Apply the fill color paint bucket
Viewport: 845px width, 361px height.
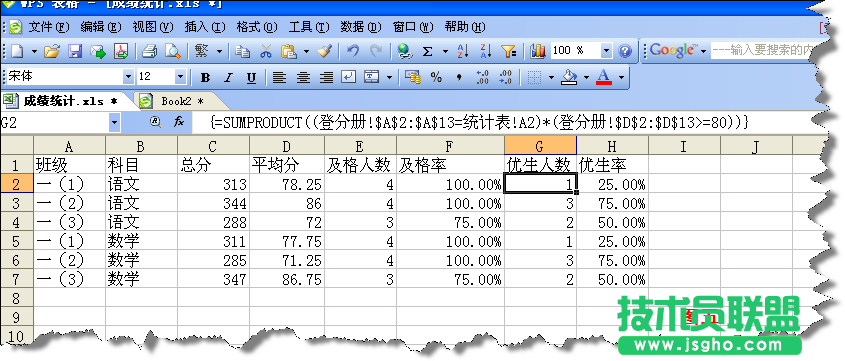pyautogui.click(x=570, y=78)
